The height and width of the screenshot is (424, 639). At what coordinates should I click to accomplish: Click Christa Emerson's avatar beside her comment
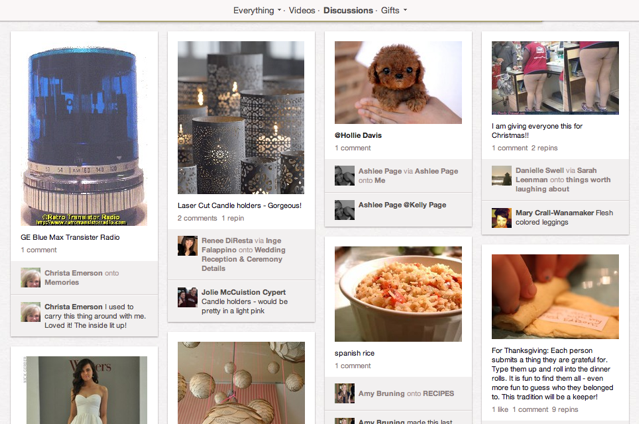tap(31, 312)
